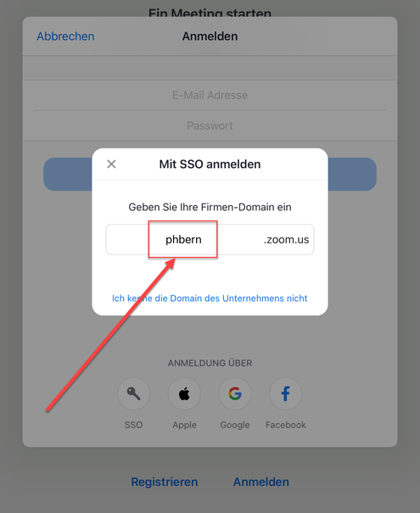
Task: Click the Passwort field
Action: 210,125
